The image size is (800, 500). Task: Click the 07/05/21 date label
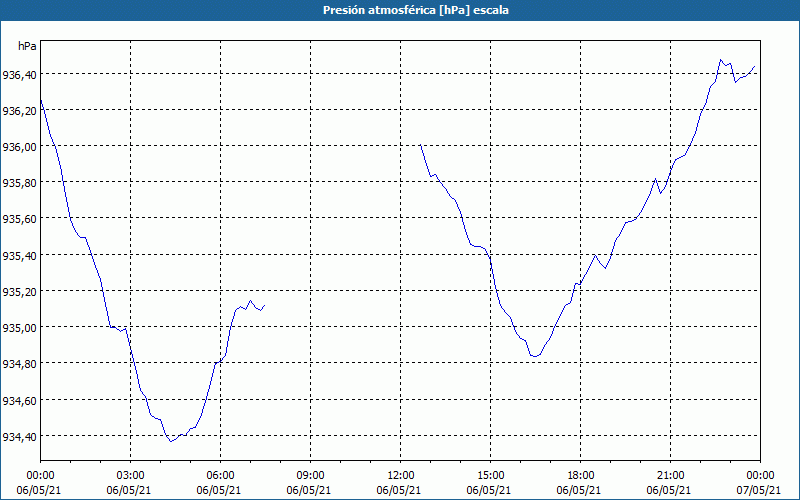(759, 490)
